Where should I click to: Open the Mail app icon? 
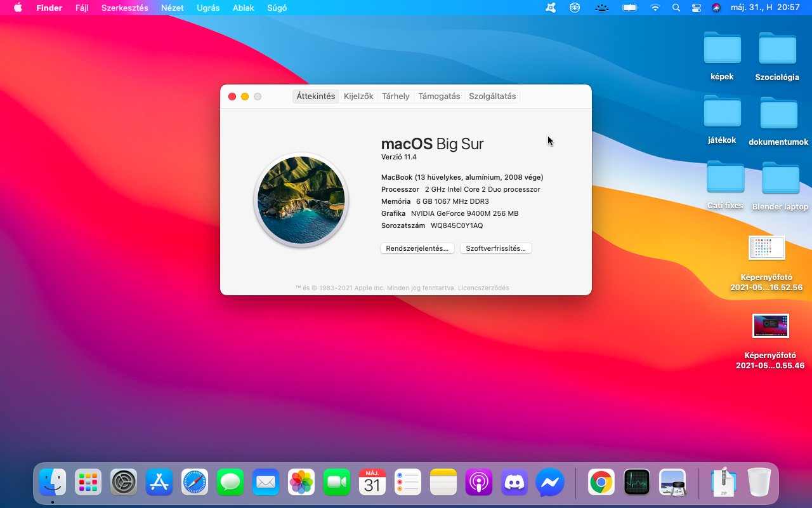click(x=266, y=483)
